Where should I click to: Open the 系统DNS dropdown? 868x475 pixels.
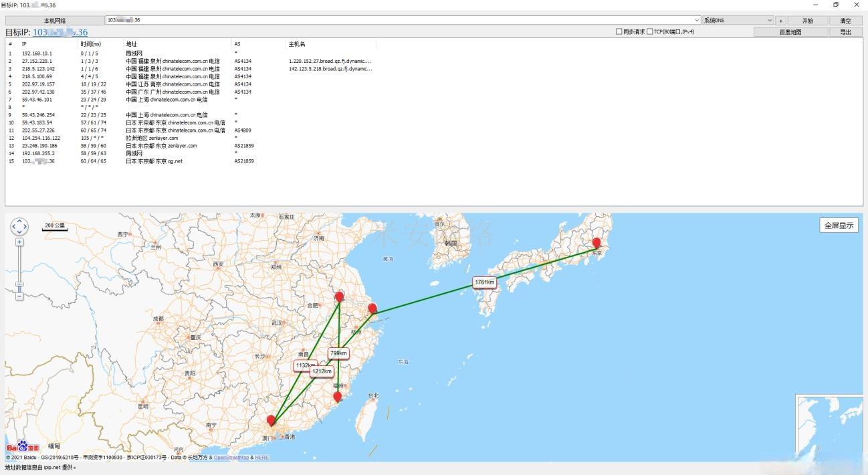(x=738, y=21)
